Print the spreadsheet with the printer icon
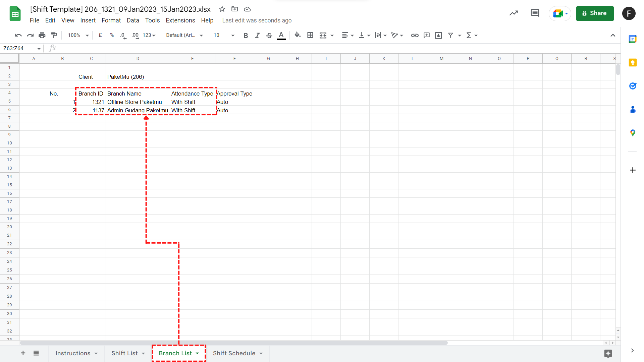The height and width of the screenshot is (362, 644). 42,35
